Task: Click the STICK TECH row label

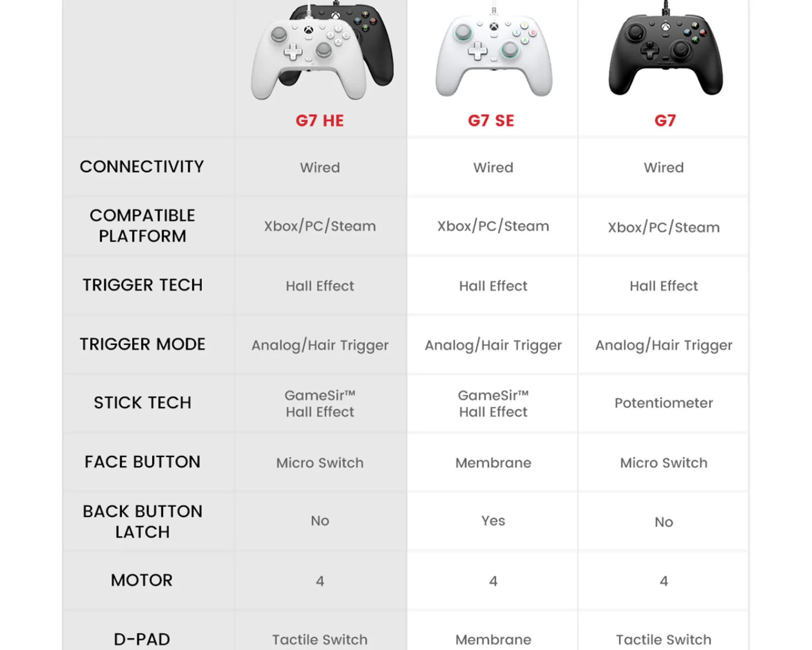Action: tap(143, 403)
